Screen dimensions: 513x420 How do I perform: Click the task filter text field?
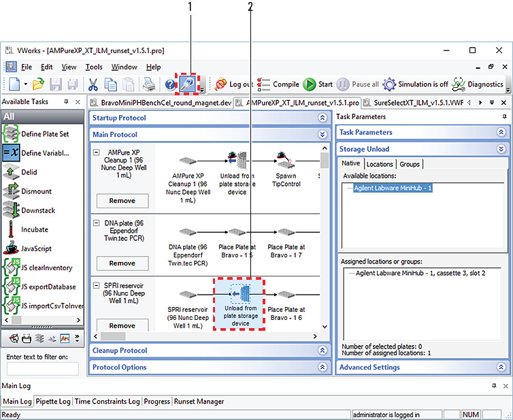tap(42, 368)
